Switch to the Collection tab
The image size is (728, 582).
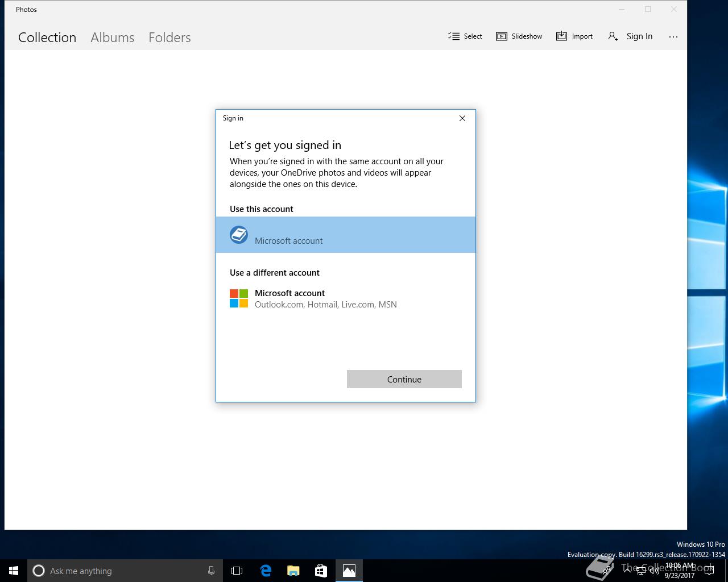tap(47, 38)
